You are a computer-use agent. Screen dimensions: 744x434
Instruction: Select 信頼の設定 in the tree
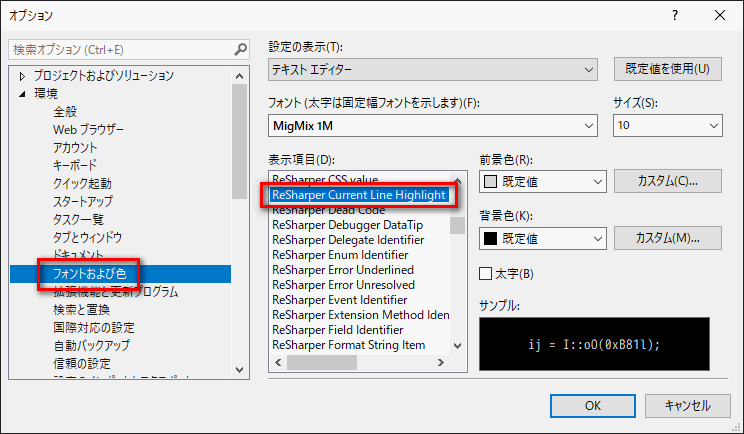point(82,364)
